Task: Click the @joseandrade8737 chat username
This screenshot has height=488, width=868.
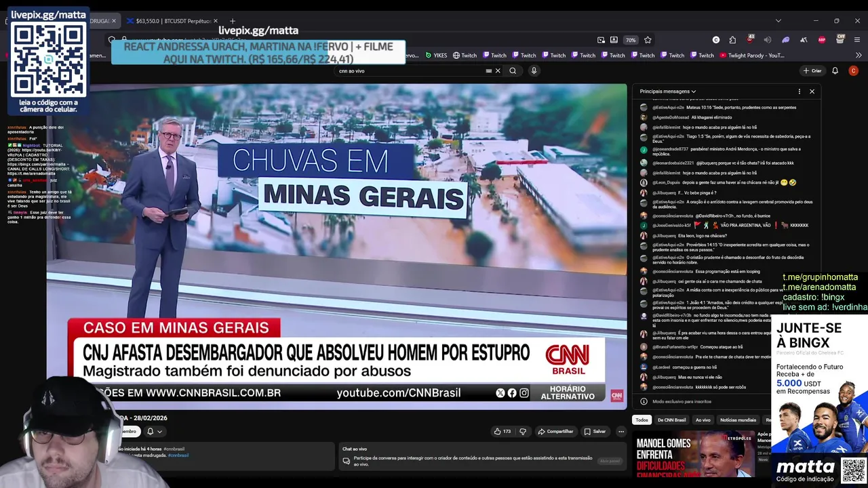Action: coord(671,149)
